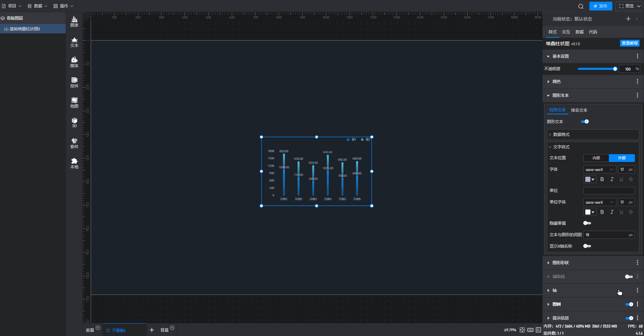The image size is (644, 336).
Task: Open the more options menu for 基本设置
Action: [x=637, y=56]
